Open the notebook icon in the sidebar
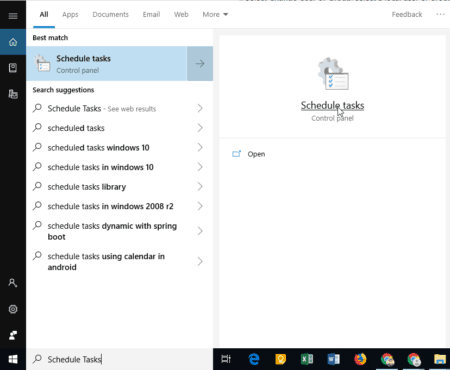 tap(13, 68)
